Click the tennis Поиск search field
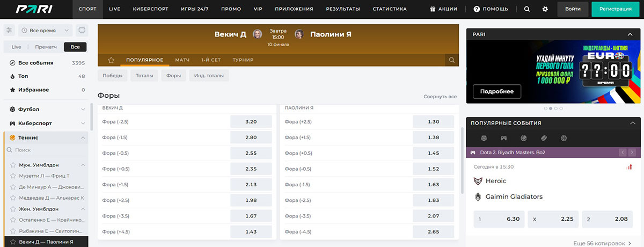Screen dimensions: 644x247 (x=46, y=150)
